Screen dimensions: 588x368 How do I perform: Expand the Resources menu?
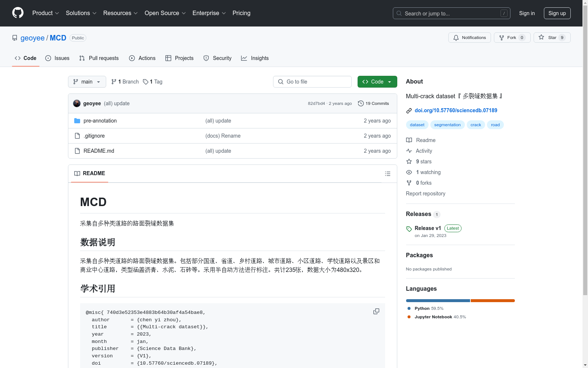point(121,13)
